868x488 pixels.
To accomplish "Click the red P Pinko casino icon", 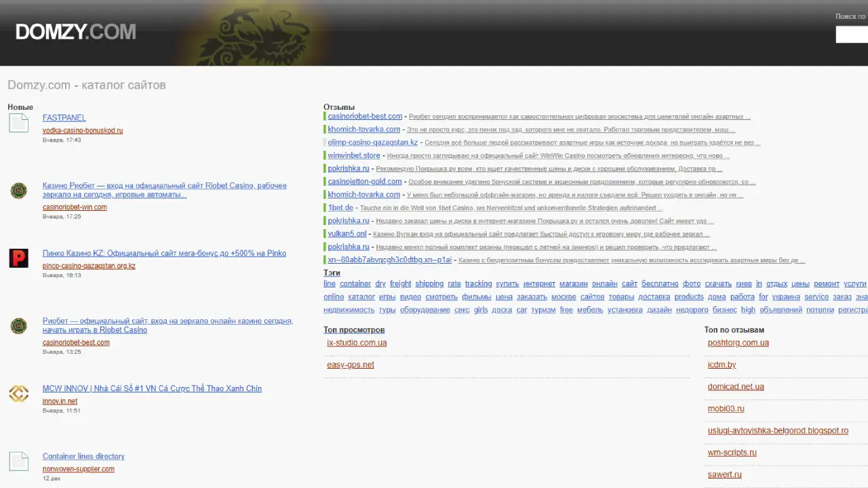I will pos(18,258).
